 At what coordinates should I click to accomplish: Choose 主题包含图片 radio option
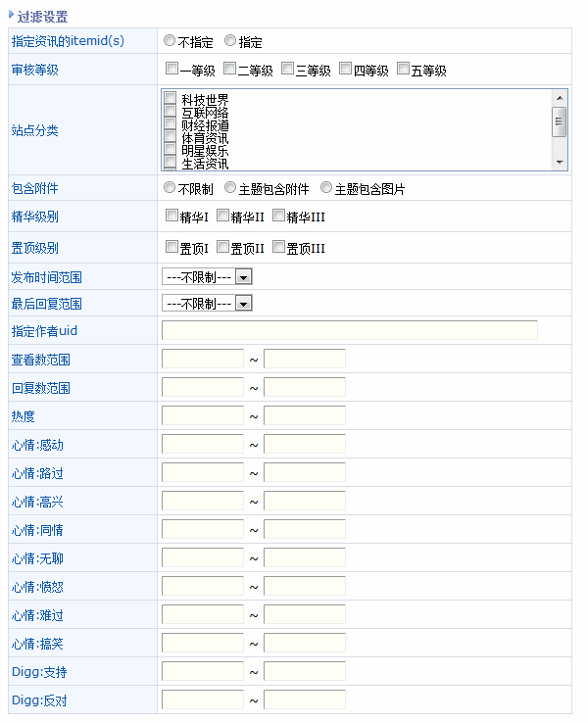click(326, 188)
